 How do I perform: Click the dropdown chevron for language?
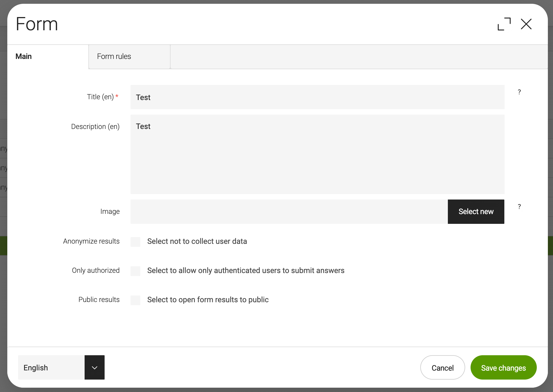tap(94, 368)
